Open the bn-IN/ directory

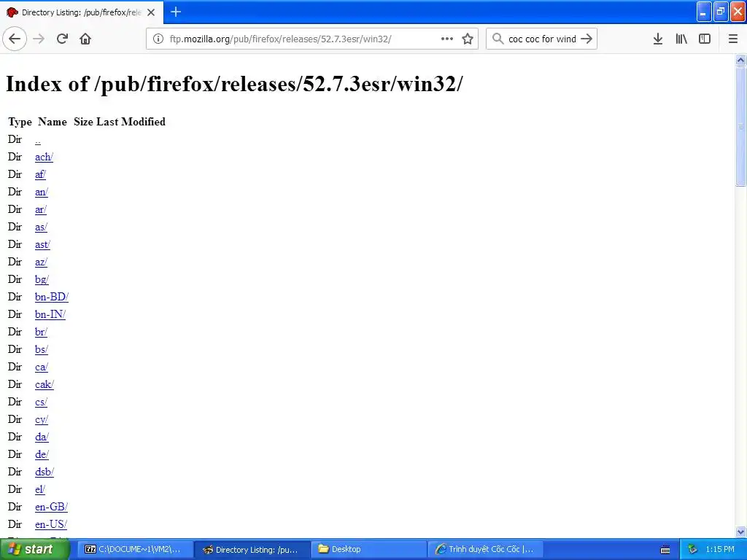pos(50,315)
